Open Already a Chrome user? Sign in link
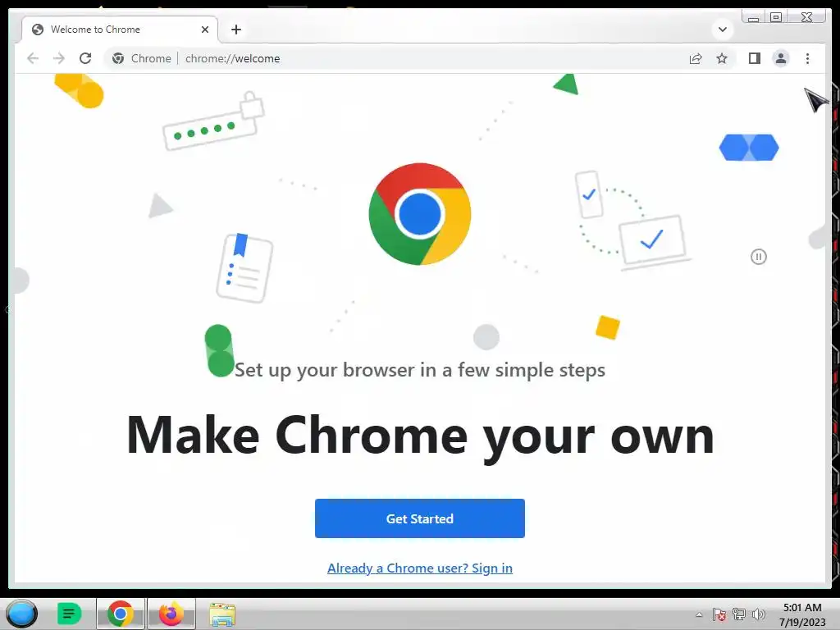 tap(419, 568)
